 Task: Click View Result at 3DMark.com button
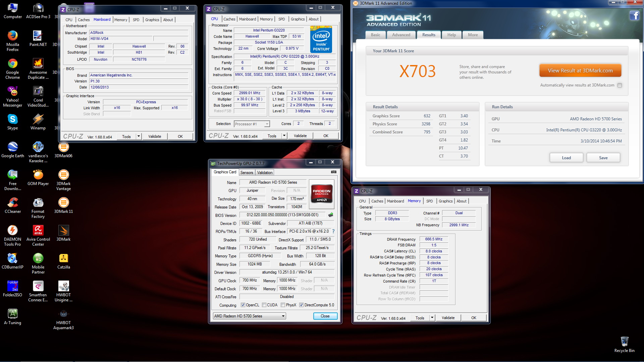coord(580,71)
